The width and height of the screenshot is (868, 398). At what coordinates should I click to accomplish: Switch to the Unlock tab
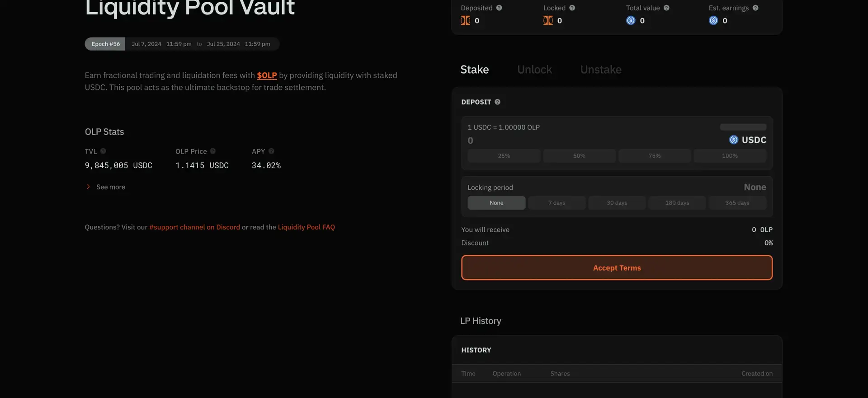[534, 70]
